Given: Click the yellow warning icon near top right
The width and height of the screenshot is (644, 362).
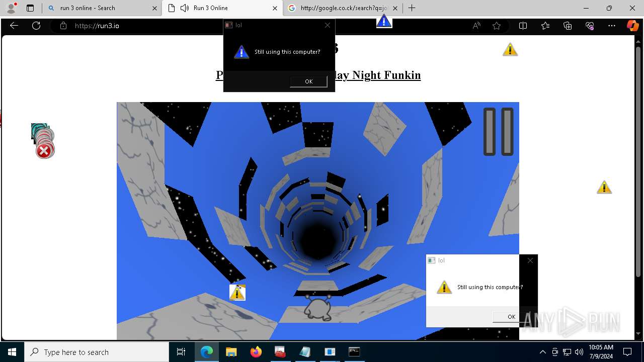Looking at the screenshot, I should tap(510, 49).
